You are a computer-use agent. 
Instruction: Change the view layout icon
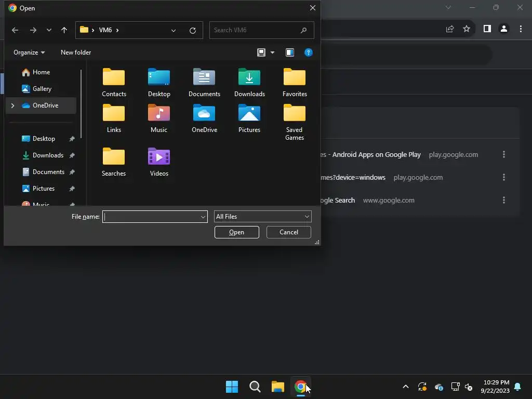pos(261,52)
